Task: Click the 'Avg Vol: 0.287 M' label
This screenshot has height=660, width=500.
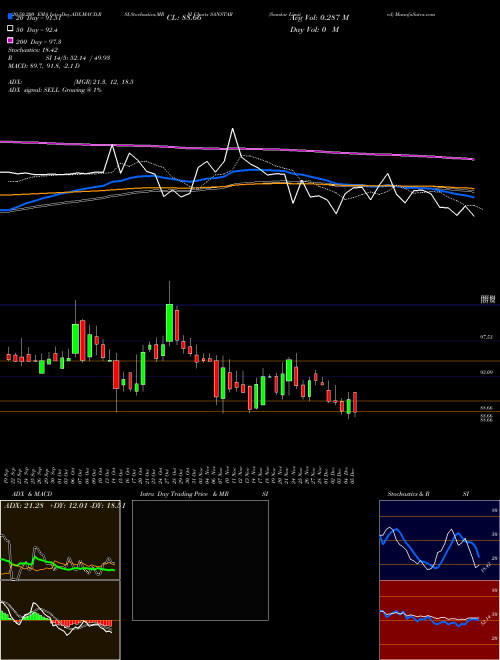Action: [x=319, y=18]
